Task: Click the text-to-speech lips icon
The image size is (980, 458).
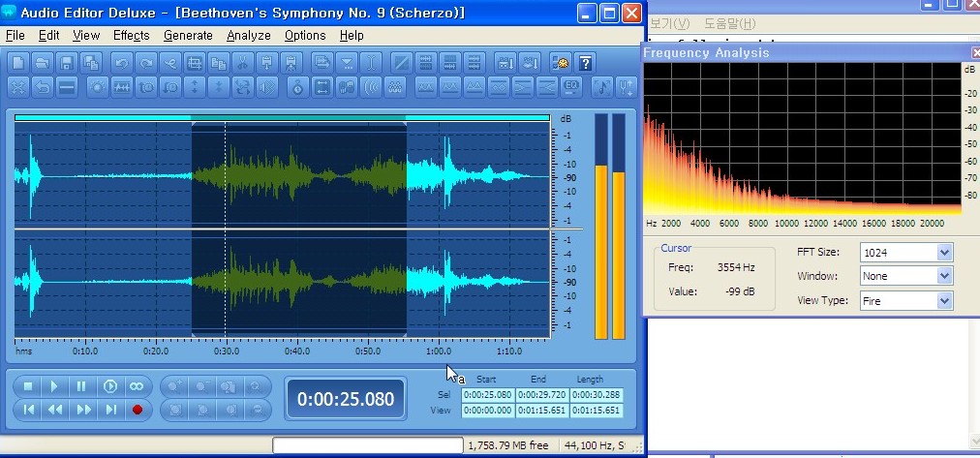Action: click(x=529, y=63)
